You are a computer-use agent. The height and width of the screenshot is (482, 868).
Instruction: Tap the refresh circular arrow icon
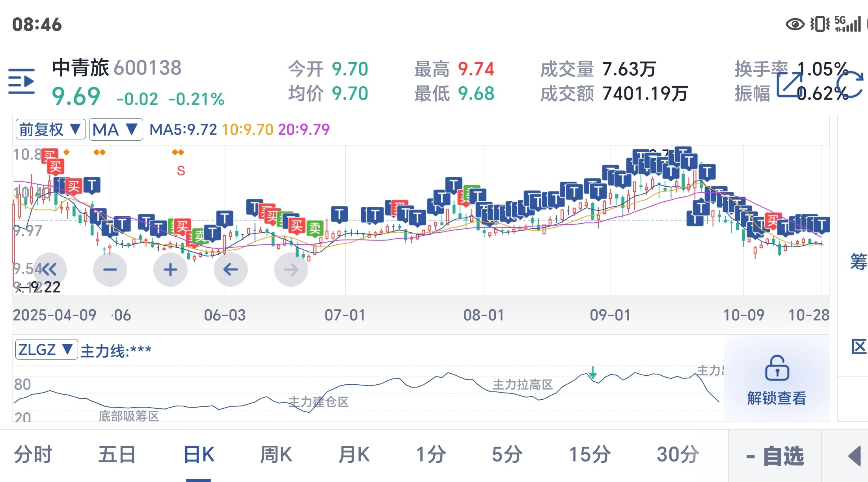tap(849, 84)
